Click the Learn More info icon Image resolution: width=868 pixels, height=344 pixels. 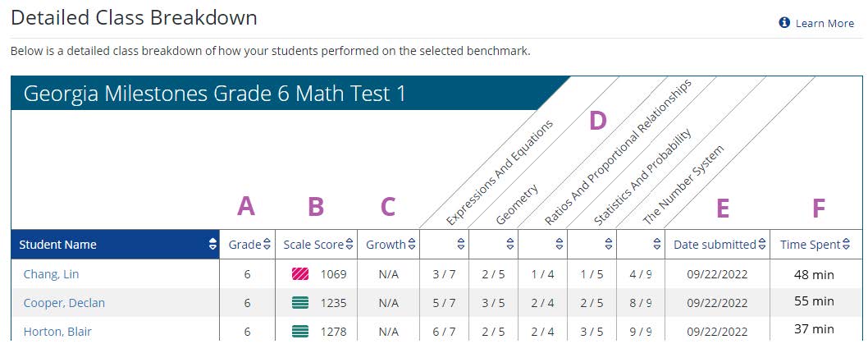click(784, 23)
